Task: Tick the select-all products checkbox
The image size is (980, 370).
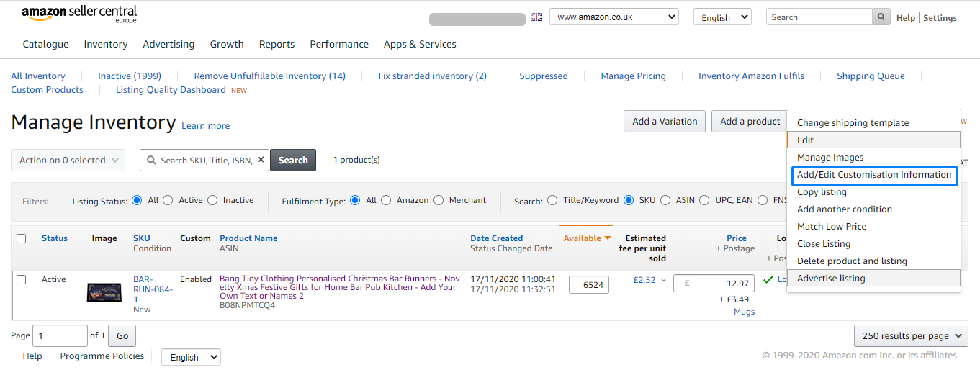Action: click(x=22, y=238)
